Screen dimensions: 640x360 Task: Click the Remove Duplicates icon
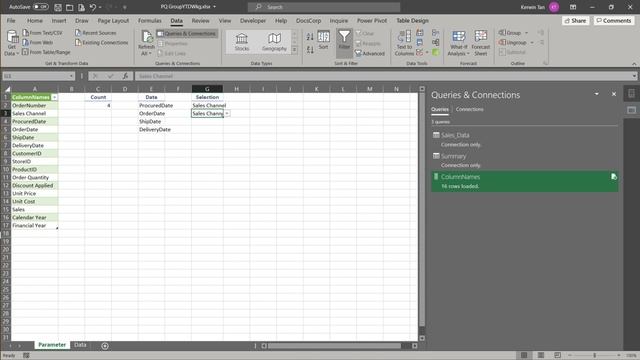coord(420,42)
